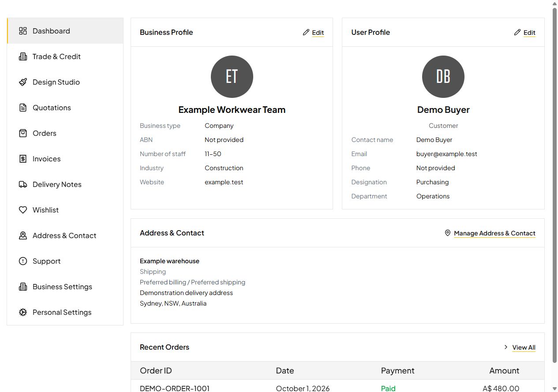
Task: Click the email buyer@example.test
Action: tap(447, 154)
